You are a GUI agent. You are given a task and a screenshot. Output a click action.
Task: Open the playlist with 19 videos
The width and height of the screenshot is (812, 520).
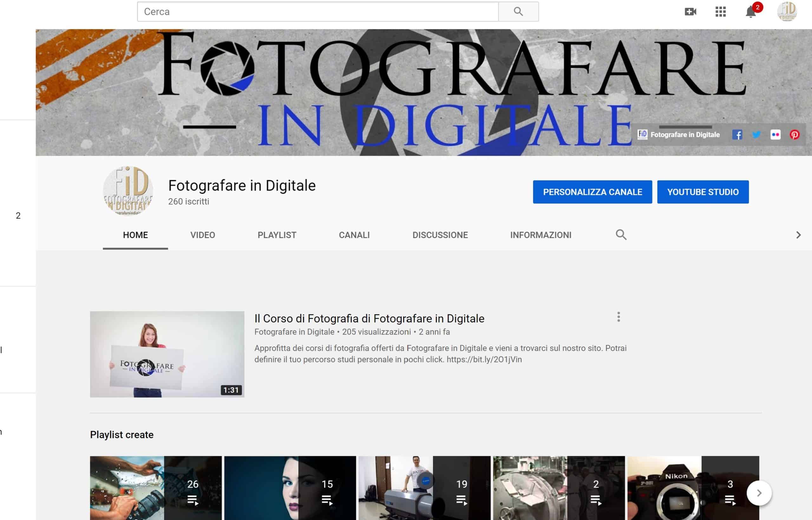(x=424, y=488)
